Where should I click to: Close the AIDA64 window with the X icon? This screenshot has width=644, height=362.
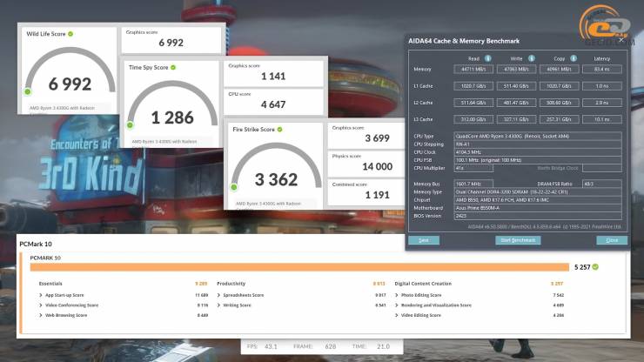pos(621,40)
